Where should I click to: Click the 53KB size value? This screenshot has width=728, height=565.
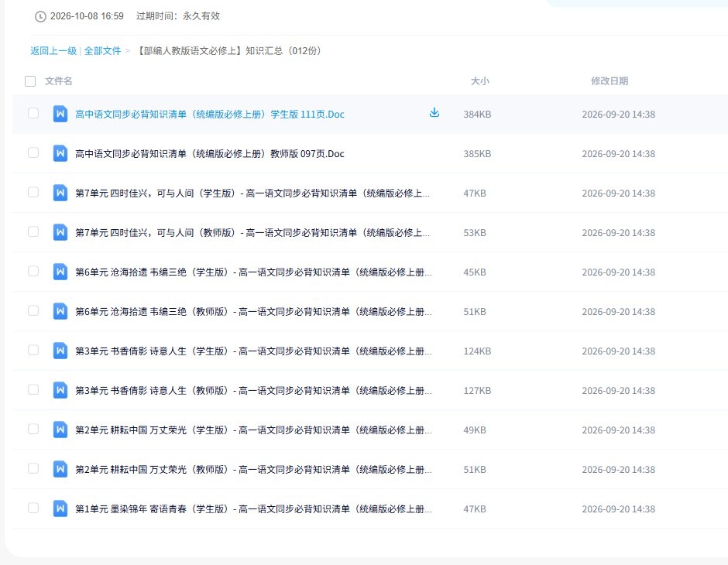(475, 232)
